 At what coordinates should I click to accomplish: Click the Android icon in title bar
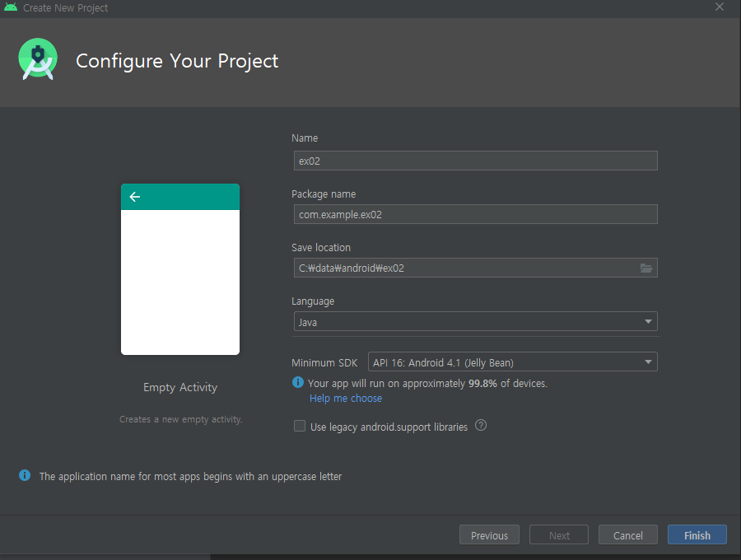[x=11, y=7]
